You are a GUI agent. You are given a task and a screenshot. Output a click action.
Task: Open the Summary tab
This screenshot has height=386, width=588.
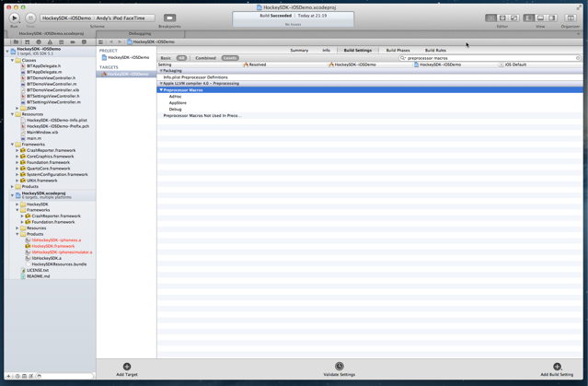(299, 51)
